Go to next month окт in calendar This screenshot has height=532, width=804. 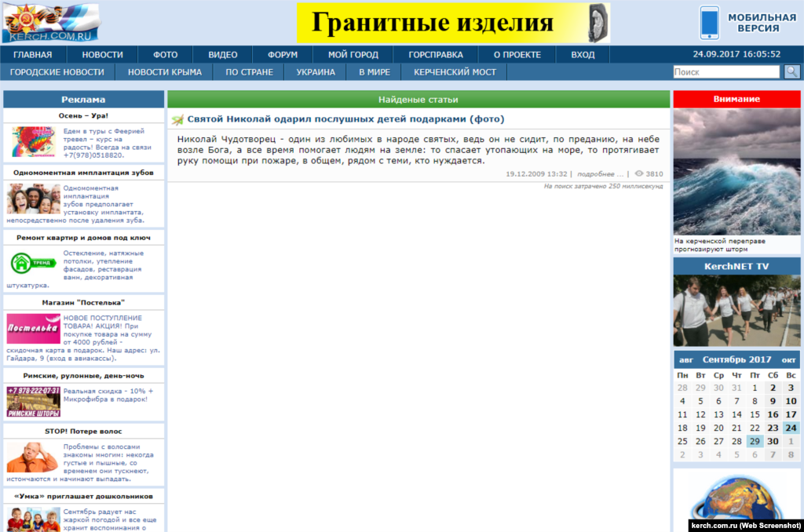tap(789, 359)
